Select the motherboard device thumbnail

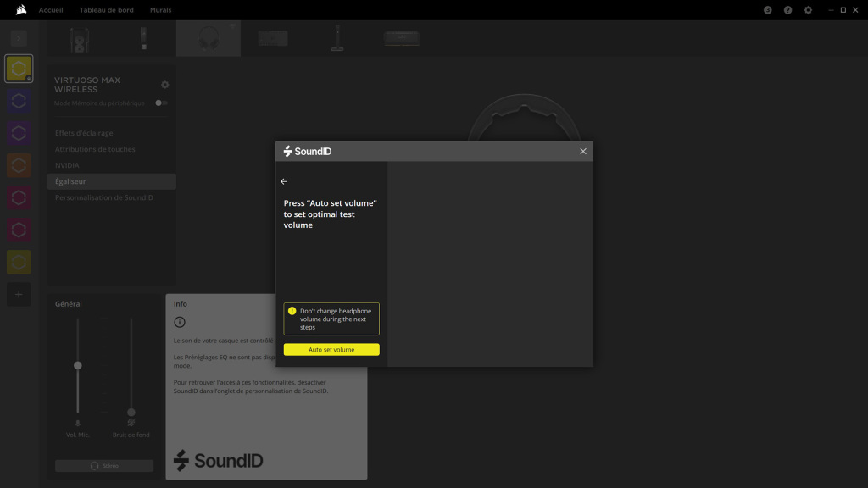(273, 39)
